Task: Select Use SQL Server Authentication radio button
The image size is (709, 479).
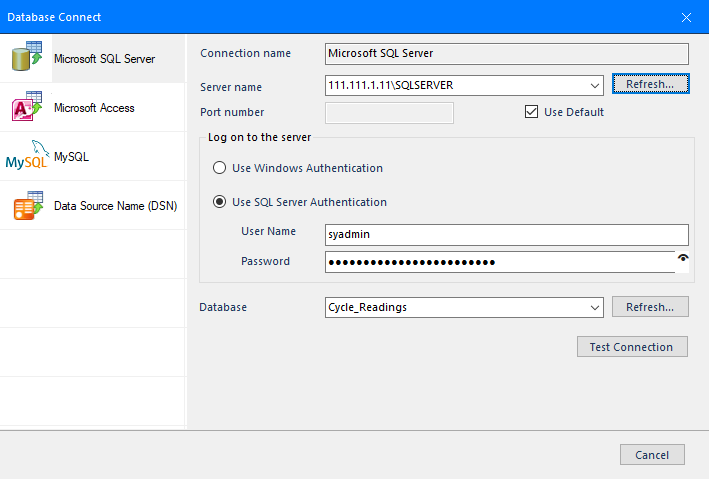Action: tap(219, 202)
